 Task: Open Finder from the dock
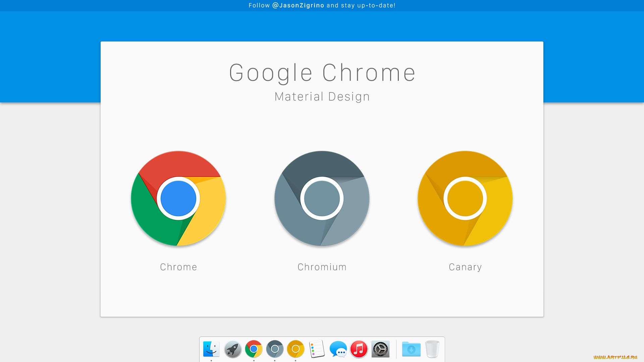point(211,349)
